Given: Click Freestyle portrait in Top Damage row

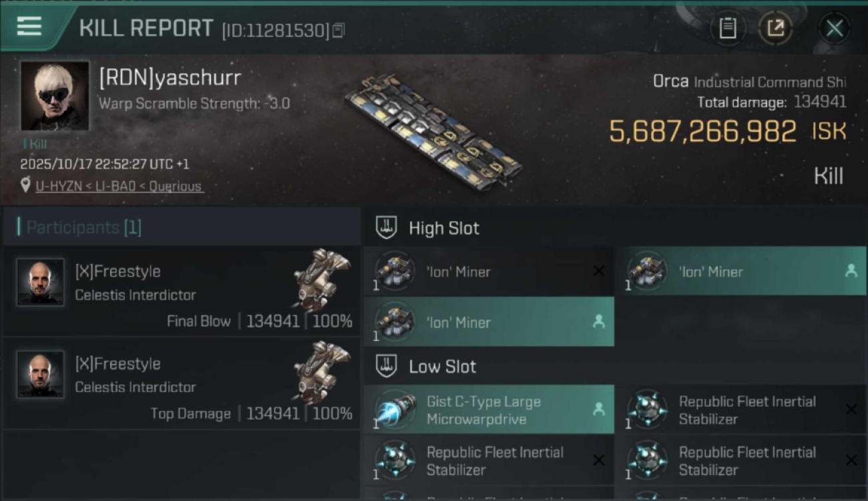Looking at the screenshot, I should pos(41,374).
